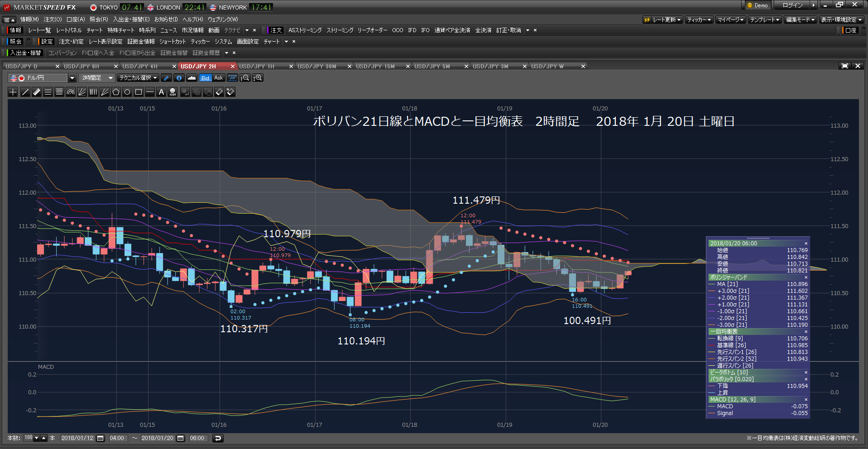
Task: Select the crosshair cursor tool
Action: [x=13, y=92]
